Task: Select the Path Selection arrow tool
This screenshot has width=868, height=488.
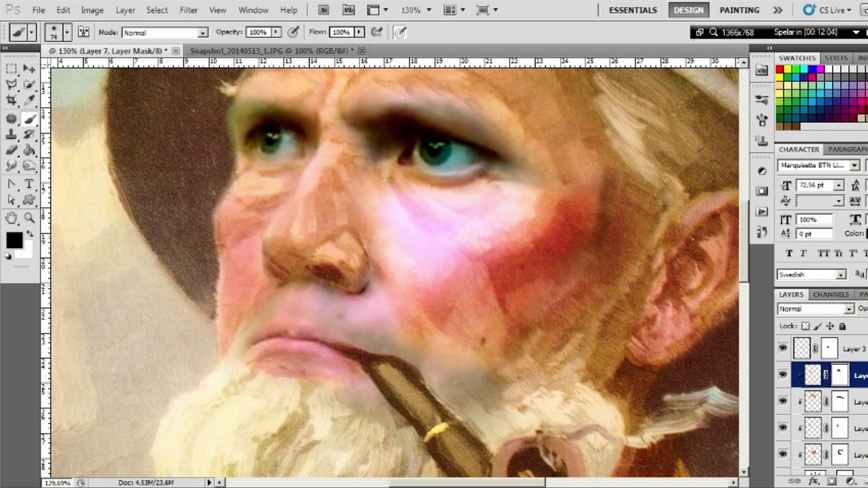Action: point(12,200)
